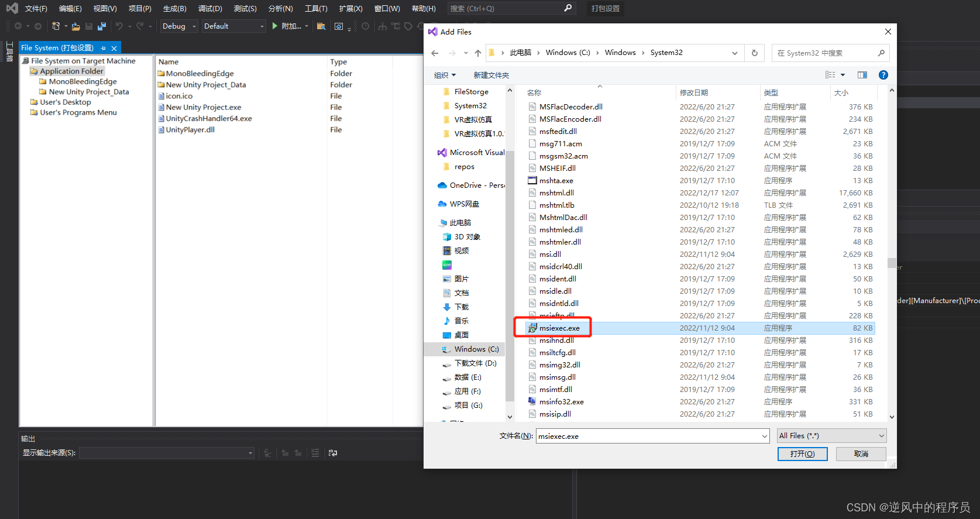Refresh the System32 folder listing

click(755, 53)
